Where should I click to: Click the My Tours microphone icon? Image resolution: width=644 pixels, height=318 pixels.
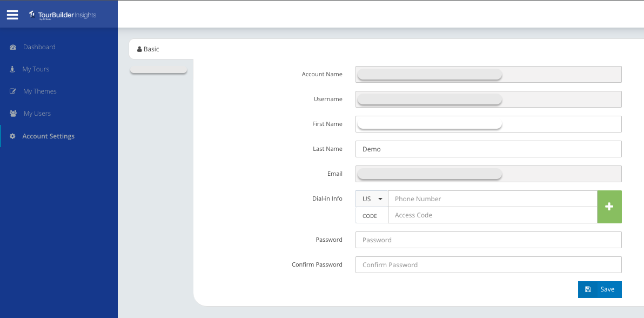click(12, 69)
